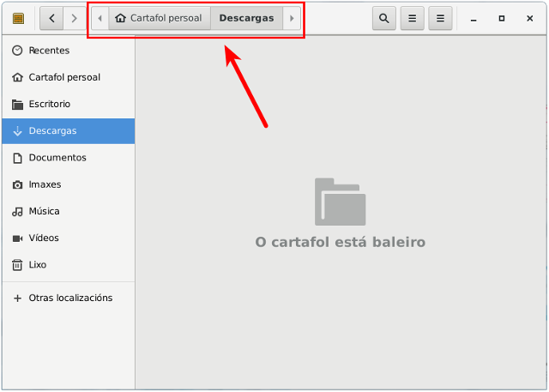The height and width of the screenshot is (392, 549).
Task: Open Vídeos via its camcorder icon
Action: [17, 238]
